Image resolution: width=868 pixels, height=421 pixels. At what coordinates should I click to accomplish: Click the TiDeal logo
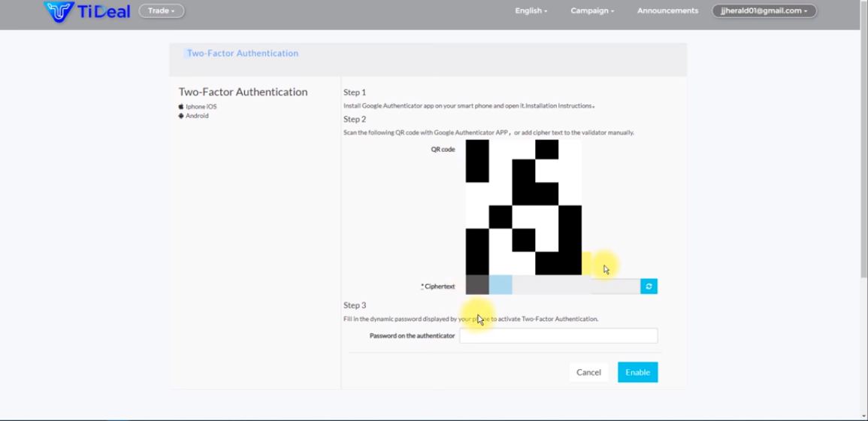click(x=87, y=11)
